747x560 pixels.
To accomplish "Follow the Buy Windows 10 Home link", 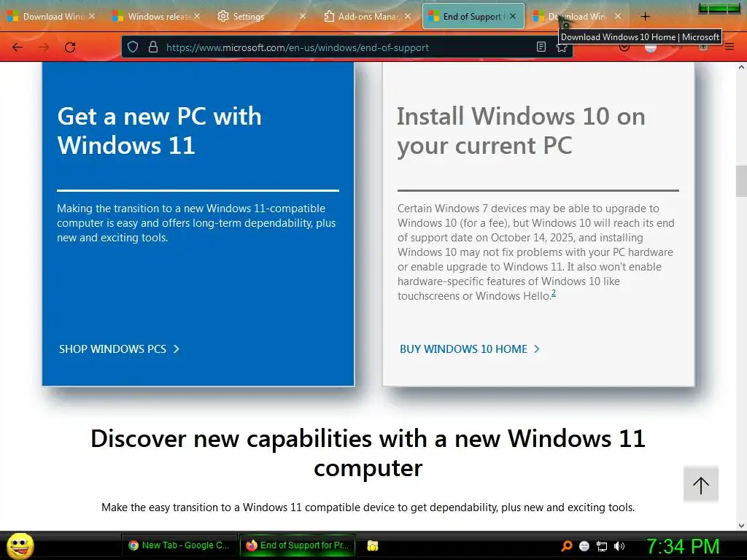I will click(x=470, y=349).
